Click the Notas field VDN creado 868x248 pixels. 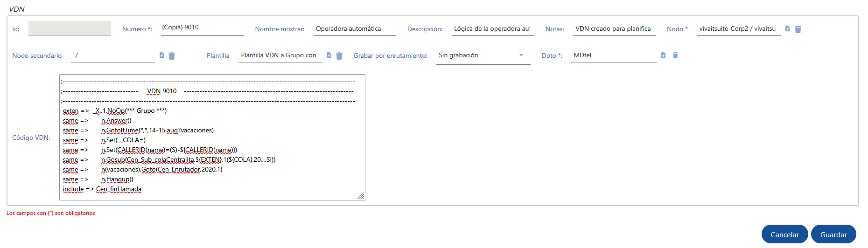pos(614,29)
